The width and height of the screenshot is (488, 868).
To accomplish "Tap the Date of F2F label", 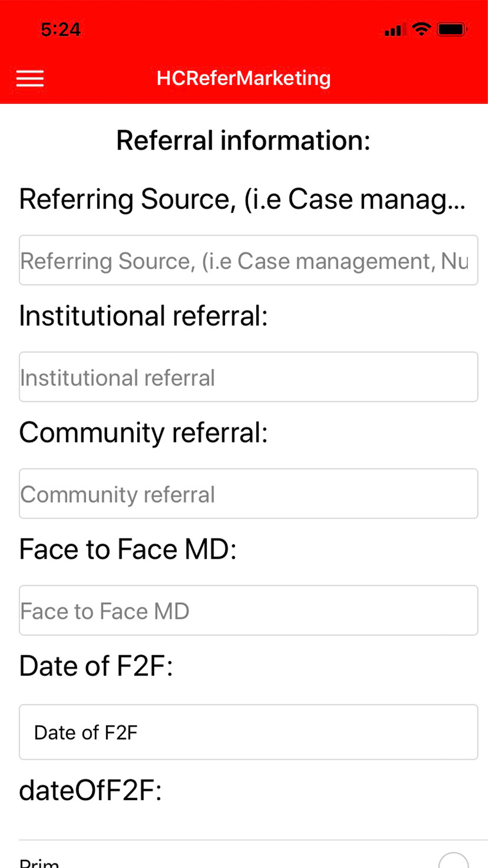I will [x=96, y=666].
